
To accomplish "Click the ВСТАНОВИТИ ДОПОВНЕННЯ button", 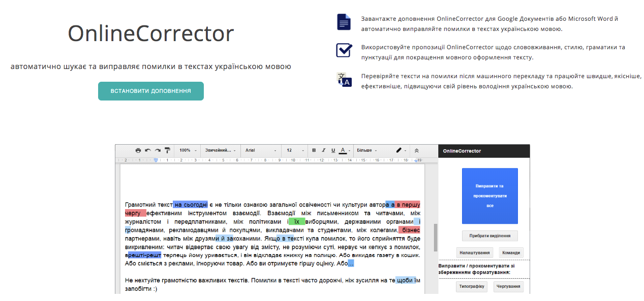I will coord(151,91).
